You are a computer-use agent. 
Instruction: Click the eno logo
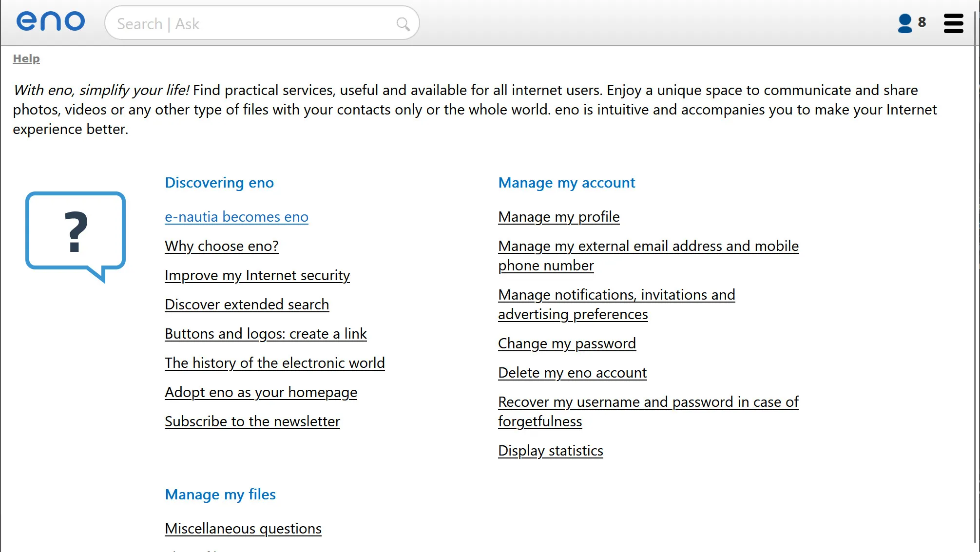tap(51, 21)
